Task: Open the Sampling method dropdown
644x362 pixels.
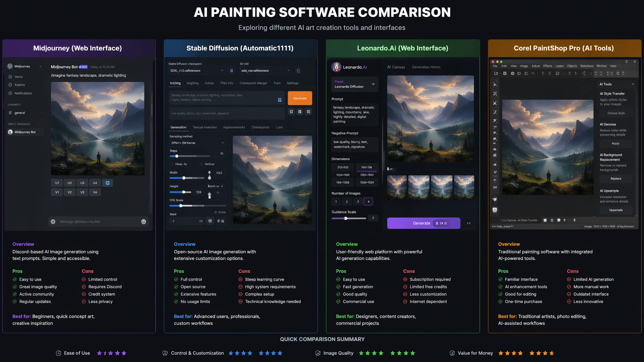Action: [197, 143]
